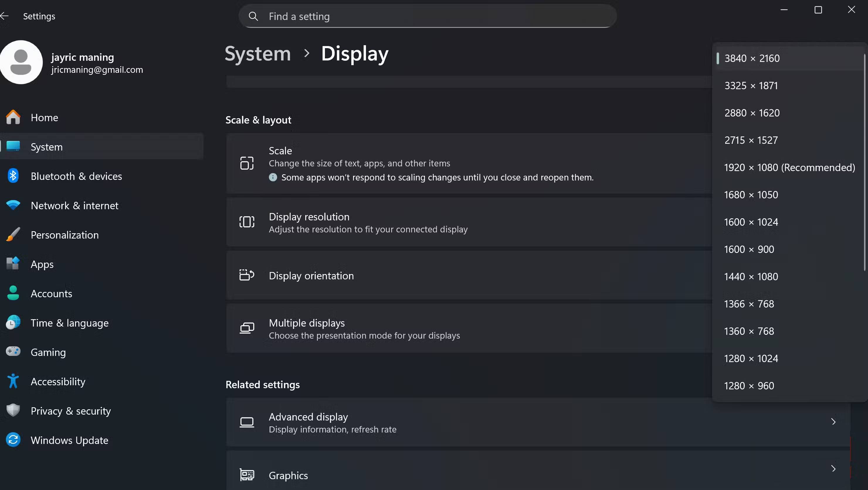868x490 pixels.
Task: Click the System breadcrumb link
Action: tap(257, 54)
